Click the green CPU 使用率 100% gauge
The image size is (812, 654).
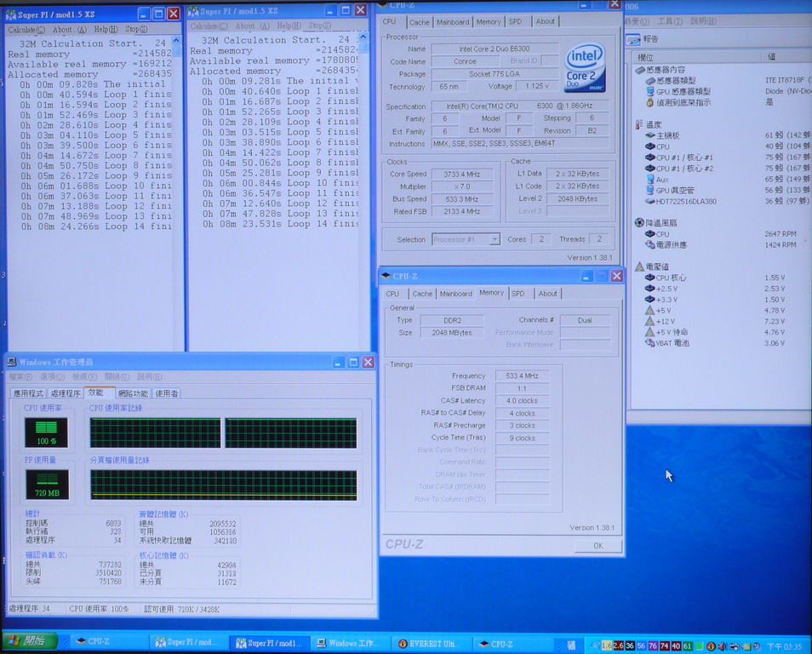[x=46, y=433]
